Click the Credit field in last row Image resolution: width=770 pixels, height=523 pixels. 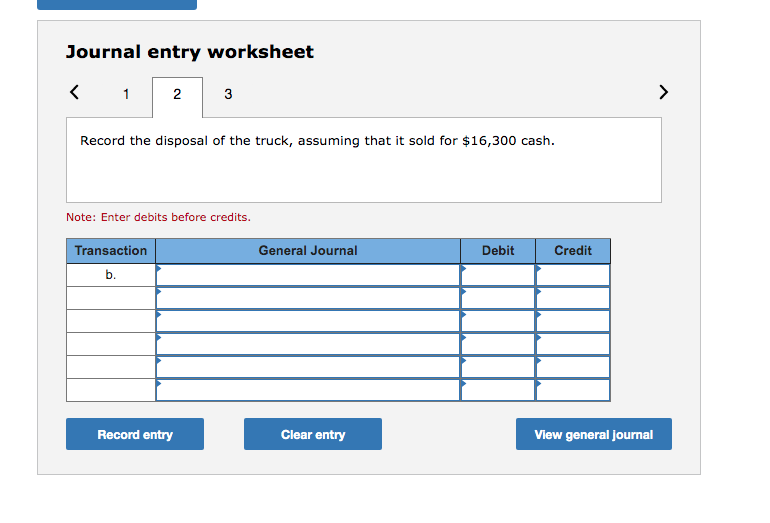pyautogui.click(x=573, y=390)
